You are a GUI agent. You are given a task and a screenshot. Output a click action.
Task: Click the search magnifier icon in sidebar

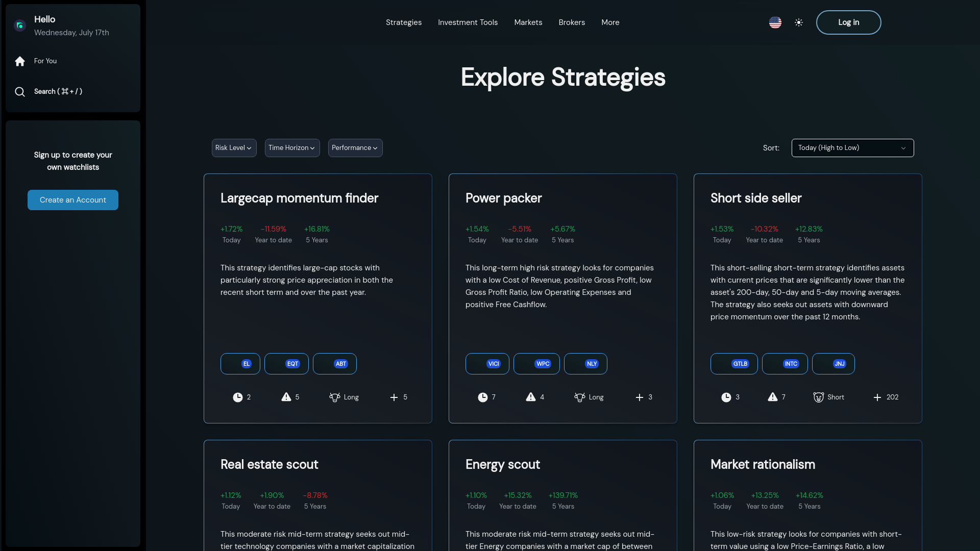pyautogui.click(x=20, y=92)
